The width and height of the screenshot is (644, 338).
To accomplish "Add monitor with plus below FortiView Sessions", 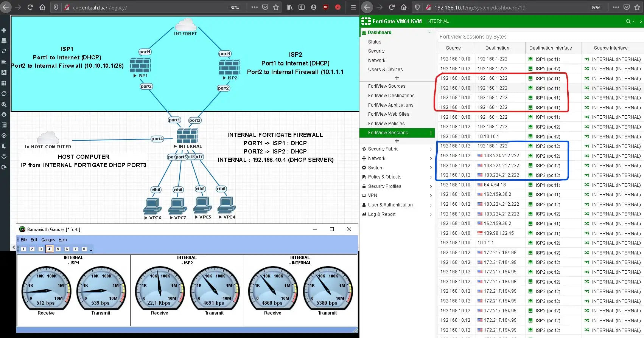I will (397, 141).
